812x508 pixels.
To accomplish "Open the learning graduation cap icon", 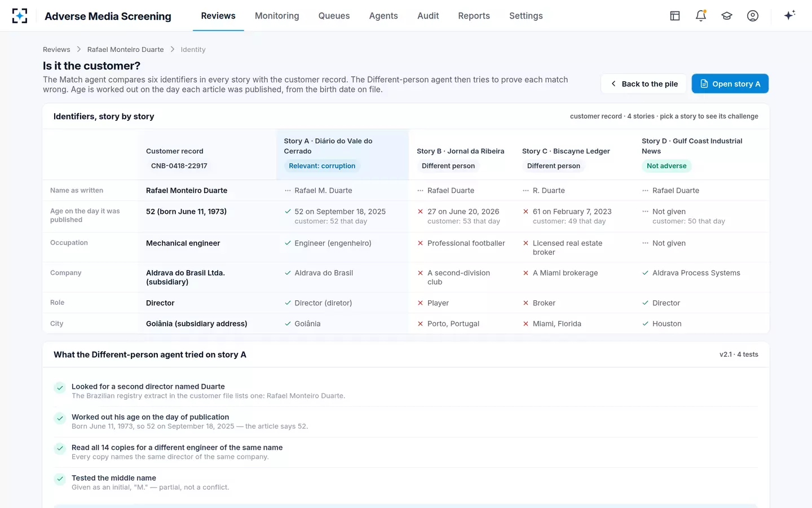I will 727,16.
